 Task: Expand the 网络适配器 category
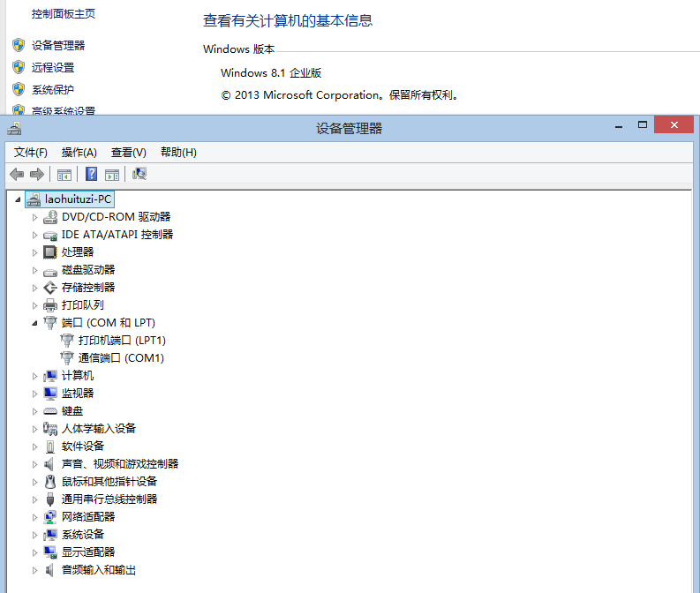pos(35,517)
